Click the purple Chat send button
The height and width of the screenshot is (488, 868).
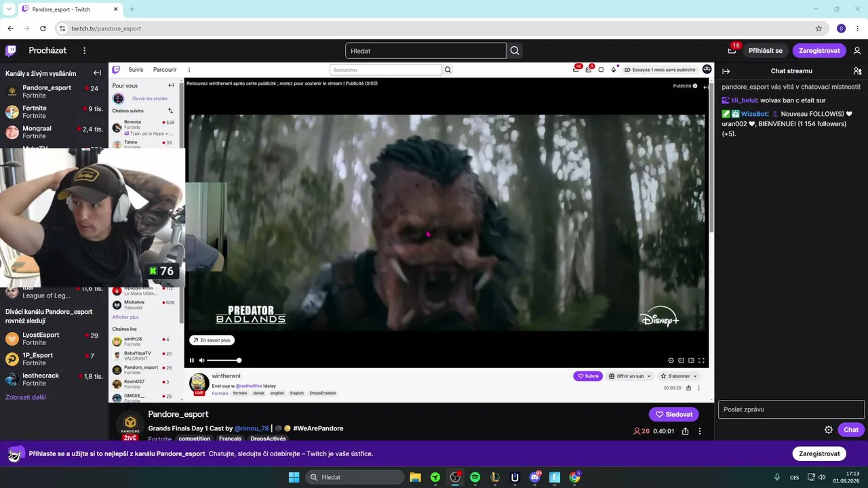(851, 430)
